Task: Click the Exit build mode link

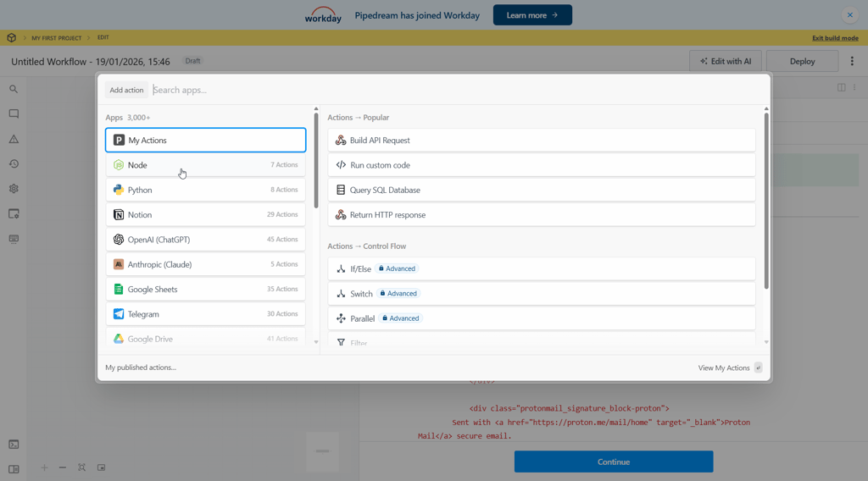Action: (x=835, y=37)
